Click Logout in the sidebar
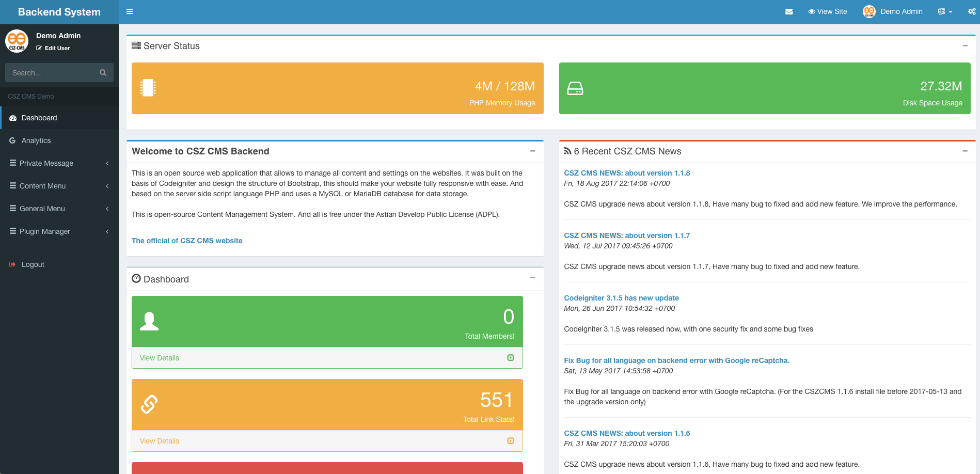980x474 pixels. pyautogui.click(x=59, y=264)
